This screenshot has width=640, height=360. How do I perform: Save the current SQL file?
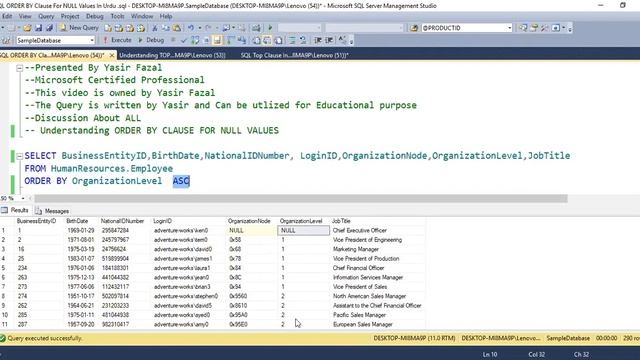coord(38,28)
